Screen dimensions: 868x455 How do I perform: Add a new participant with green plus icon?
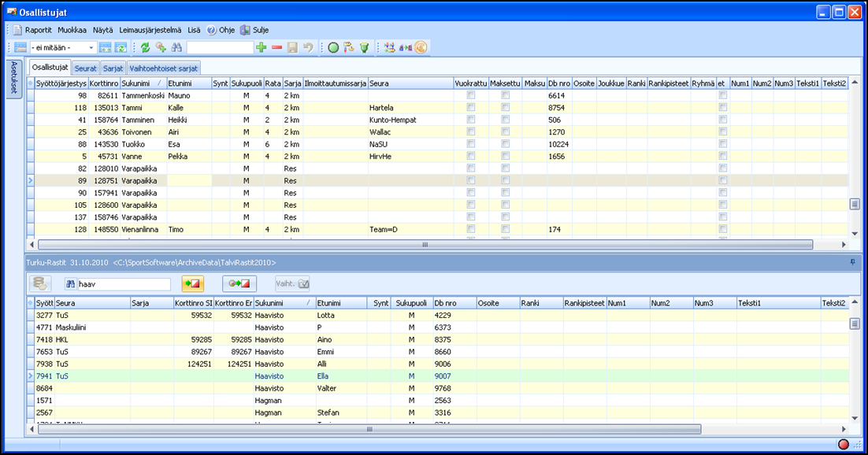pyautogui.click(x=262, y=47)
